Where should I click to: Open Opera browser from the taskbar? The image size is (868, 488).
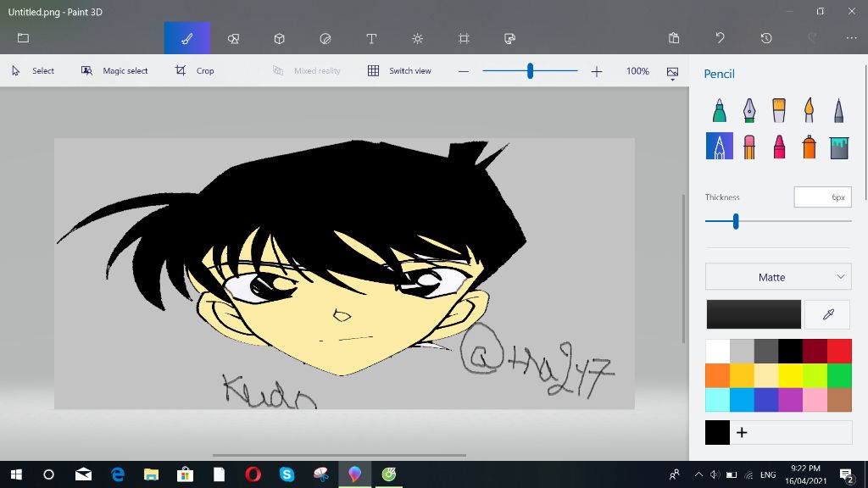(x=253, y=474)
